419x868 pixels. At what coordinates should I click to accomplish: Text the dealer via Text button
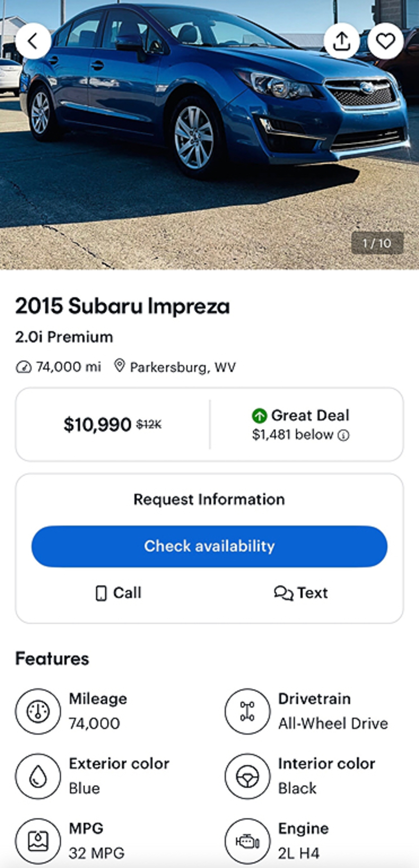pos(301,593)
